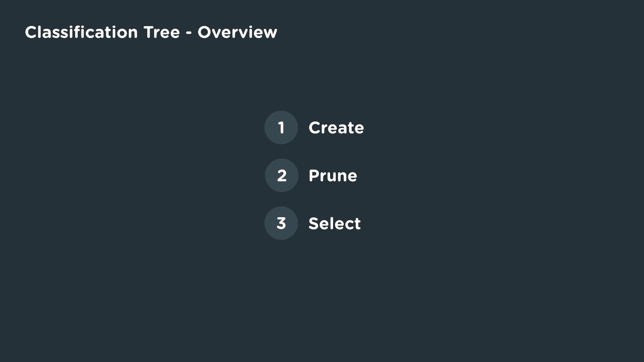The width and height of the screenshot is (644, 362).
Task: Click the final letter e of Prune
Action: 352,177
